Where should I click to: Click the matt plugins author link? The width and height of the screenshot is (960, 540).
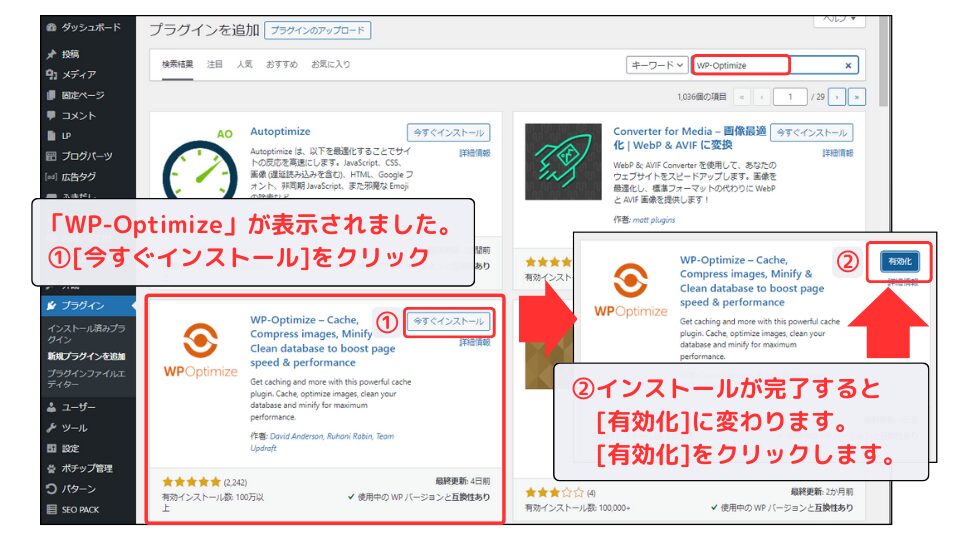tap(654, 220)
